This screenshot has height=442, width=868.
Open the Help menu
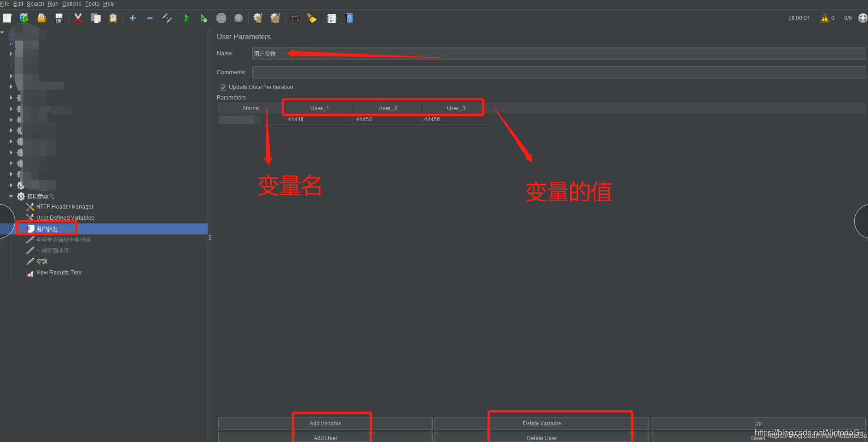109,4
